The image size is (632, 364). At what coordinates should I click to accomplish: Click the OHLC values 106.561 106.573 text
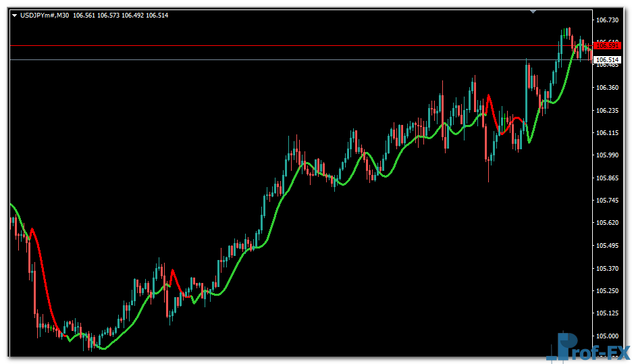click(96, 16)
